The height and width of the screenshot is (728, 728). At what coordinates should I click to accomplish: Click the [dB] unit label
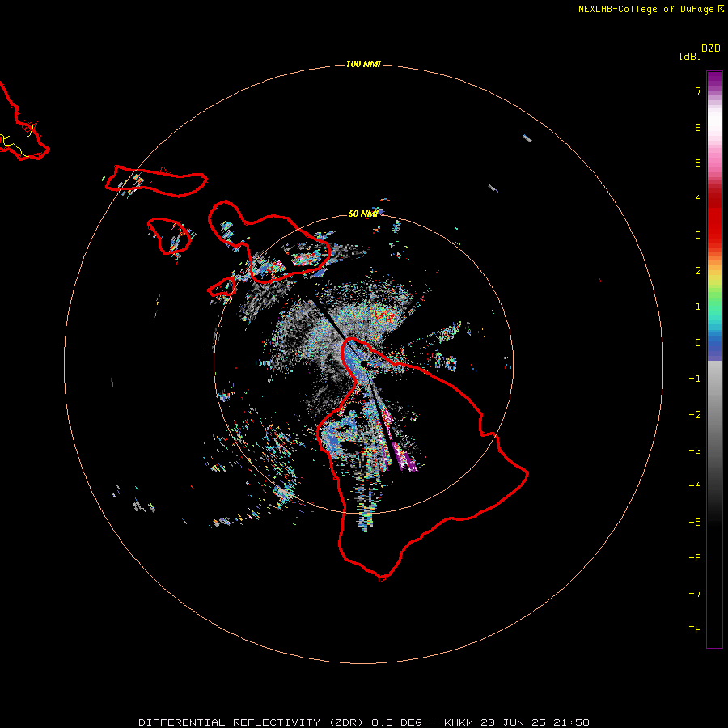(x=691, y=56)
